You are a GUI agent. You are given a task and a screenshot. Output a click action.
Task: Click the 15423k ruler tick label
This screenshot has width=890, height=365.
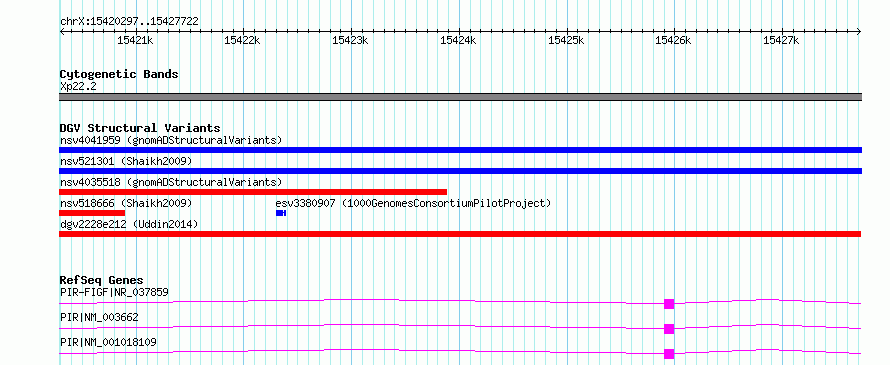point(350,40)
